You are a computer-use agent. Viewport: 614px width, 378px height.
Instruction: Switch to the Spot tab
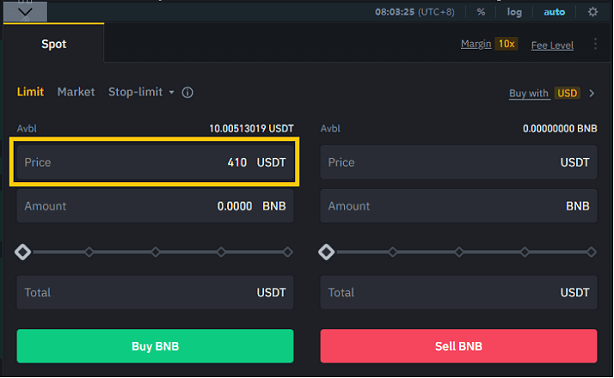click(x=54, y=44)
